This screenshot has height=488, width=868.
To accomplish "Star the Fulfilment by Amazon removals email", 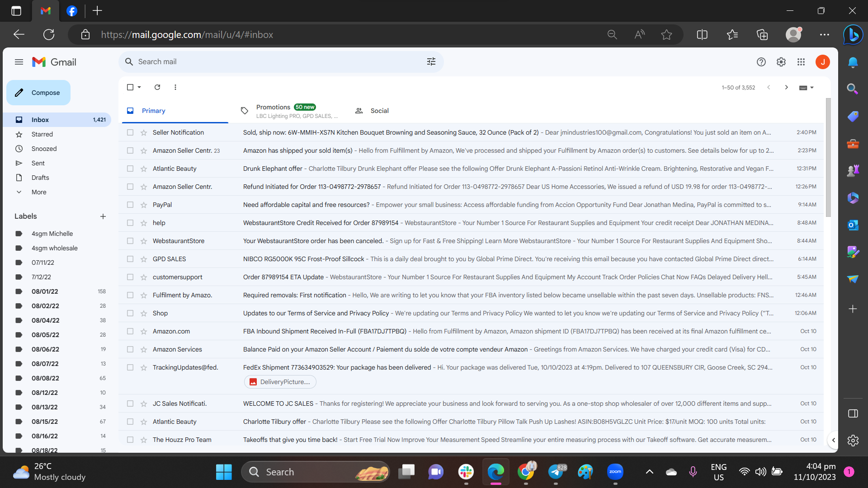I will click(144, 295).
